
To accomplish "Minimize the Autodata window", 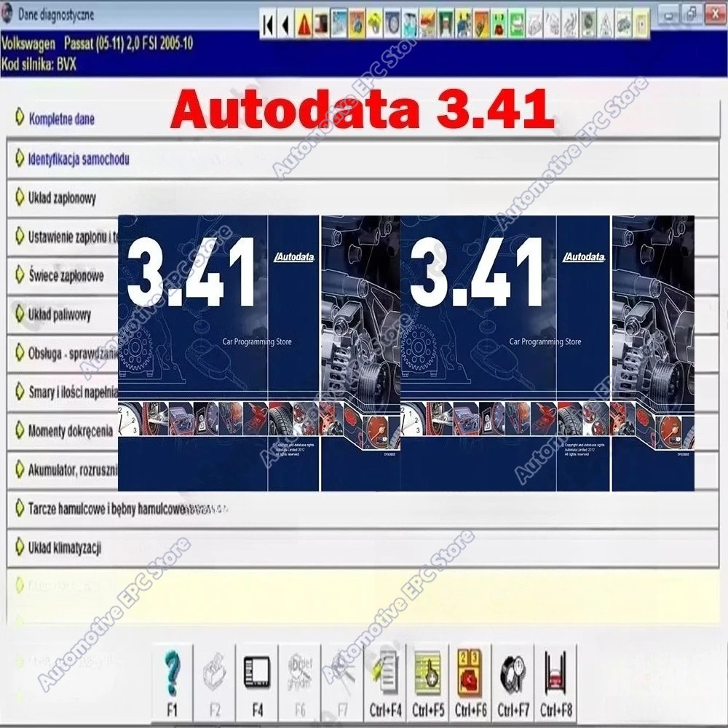I will point(669,15).
